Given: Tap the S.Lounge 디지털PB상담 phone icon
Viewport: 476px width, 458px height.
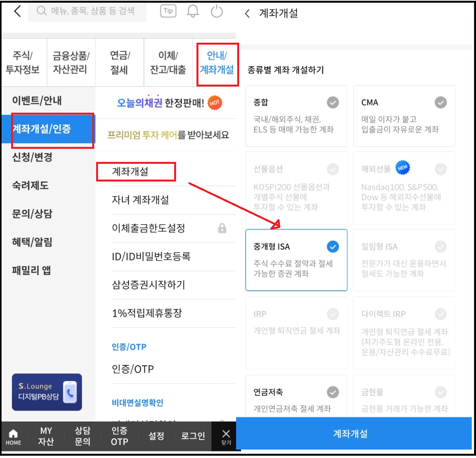Looking at the screenshot, I should click(69, 393).
